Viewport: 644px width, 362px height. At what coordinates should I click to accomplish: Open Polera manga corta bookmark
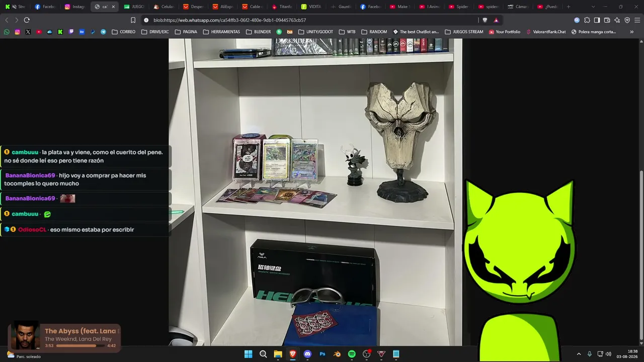click(594, 32)
